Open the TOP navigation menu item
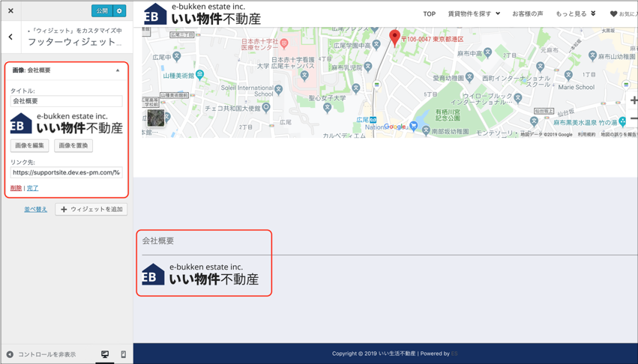638x364 pixels. [429, 13]
